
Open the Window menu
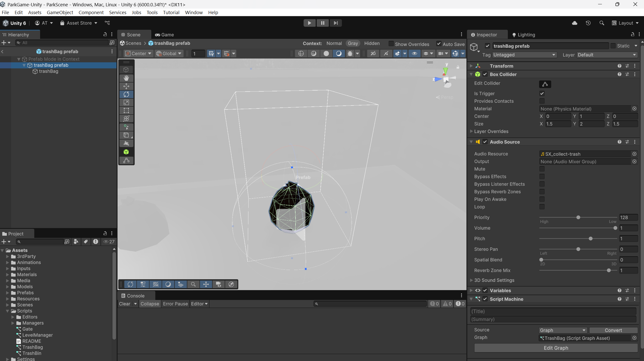pyautogui.click(x=194, y=12)
